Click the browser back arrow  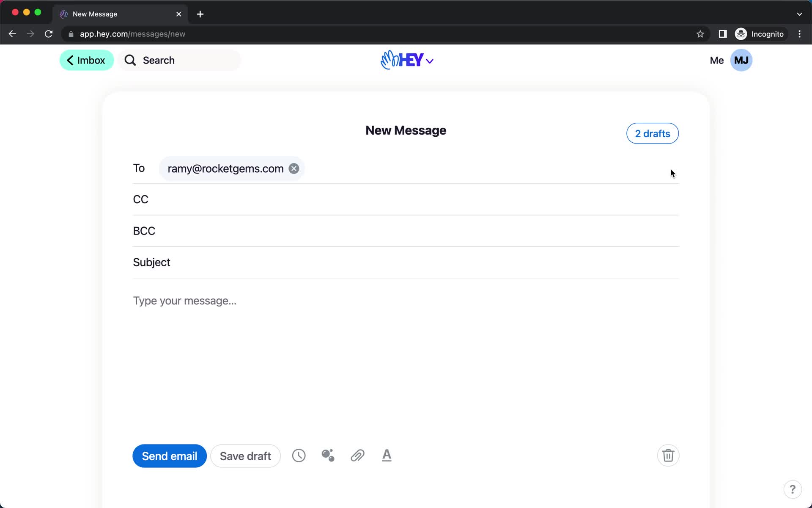click(12, 34)
